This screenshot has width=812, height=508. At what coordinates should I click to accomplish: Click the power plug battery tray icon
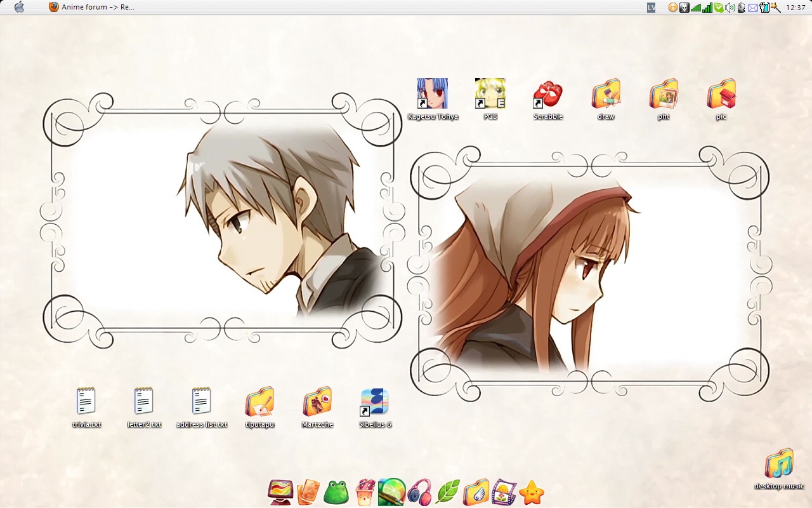point(764,8)
